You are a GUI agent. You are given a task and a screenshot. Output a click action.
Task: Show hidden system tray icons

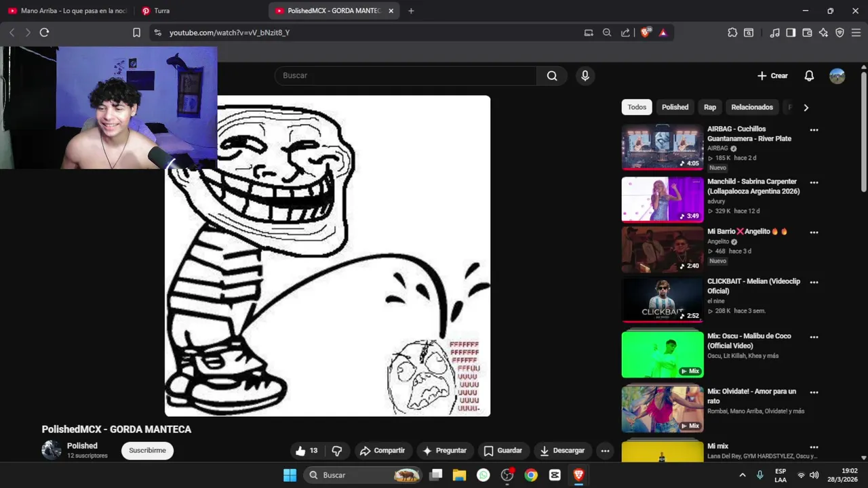point(742,475)
